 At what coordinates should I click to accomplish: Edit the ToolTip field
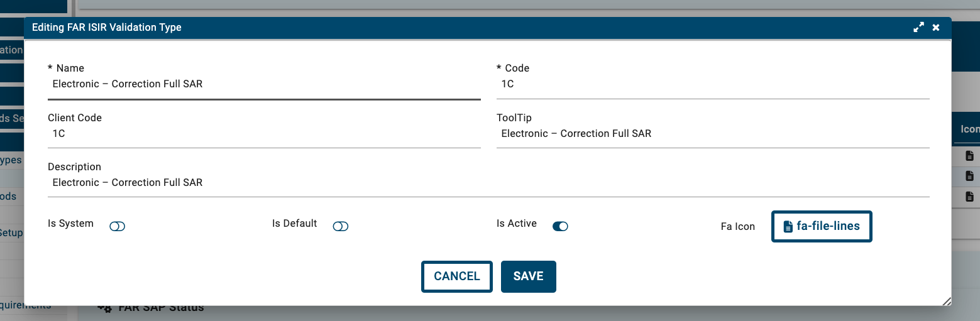[713, 134]
